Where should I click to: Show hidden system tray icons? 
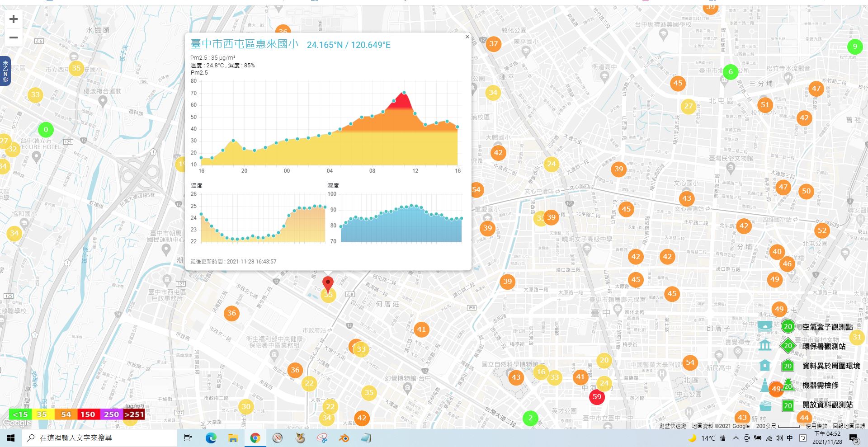736,438
